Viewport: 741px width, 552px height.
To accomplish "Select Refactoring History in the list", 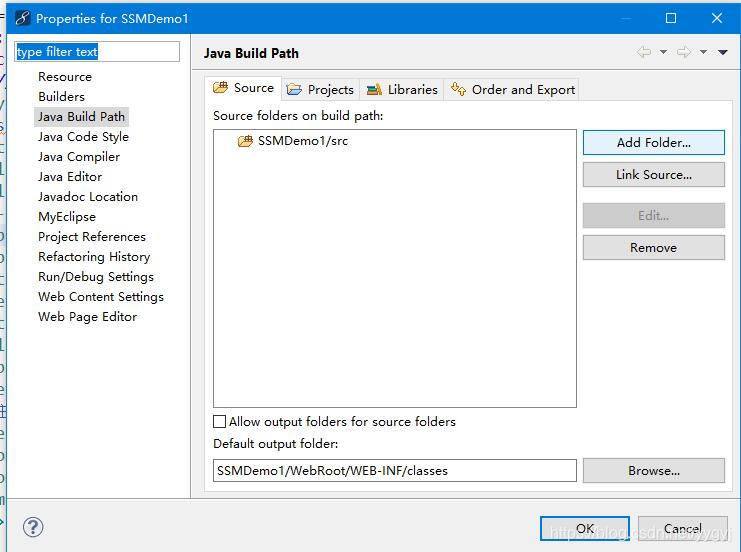I will [x=94, y=257].
